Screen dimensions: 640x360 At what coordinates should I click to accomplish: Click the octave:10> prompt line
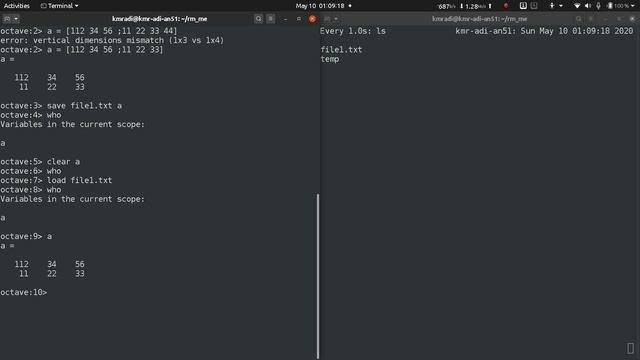click(24, 292)
